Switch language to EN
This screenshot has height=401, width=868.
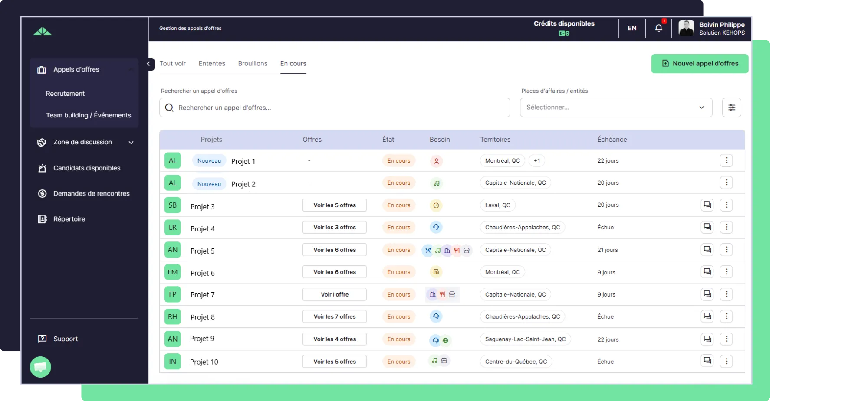[x=632, y=28]
